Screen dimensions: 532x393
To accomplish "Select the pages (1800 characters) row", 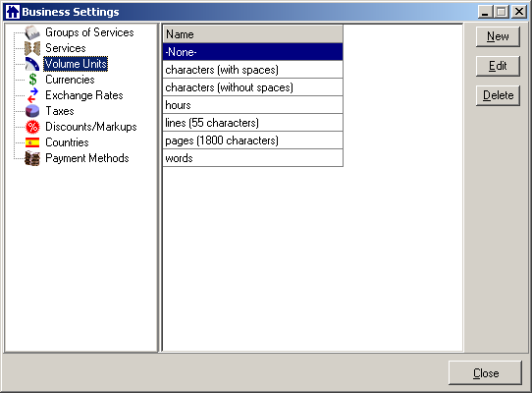I will pos(253,140).
